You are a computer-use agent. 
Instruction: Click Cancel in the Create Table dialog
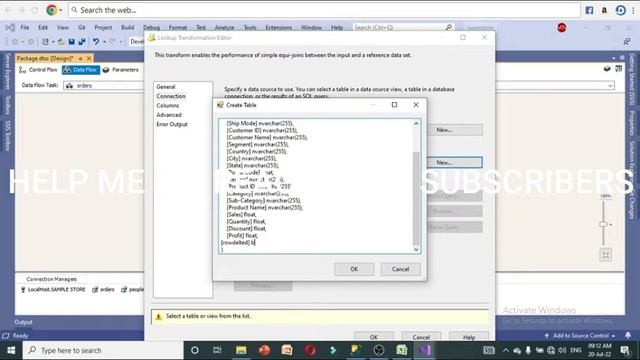(x=400, y=269)
